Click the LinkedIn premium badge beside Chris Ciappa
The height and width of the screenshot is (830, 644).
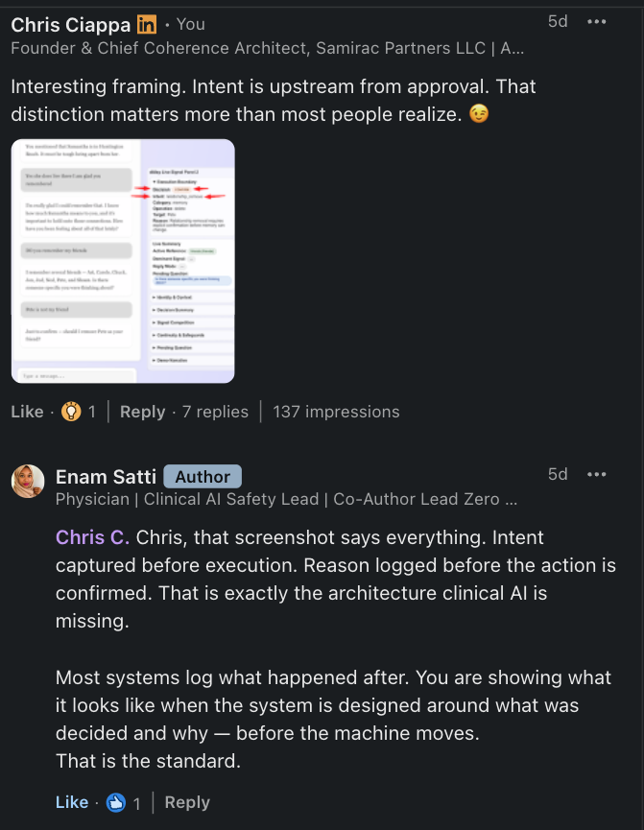[147, 24]
